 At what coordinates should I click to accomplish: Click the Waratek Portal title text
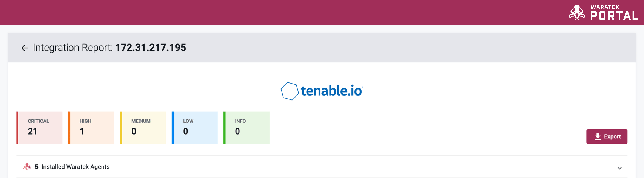click(x=614, y=12)
